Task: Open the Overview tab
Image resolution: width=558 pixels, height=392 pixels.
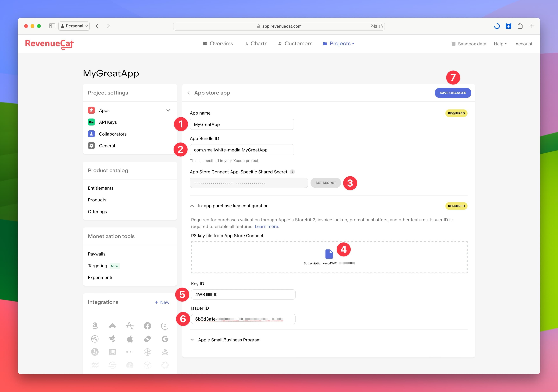Action: (218, 44)
